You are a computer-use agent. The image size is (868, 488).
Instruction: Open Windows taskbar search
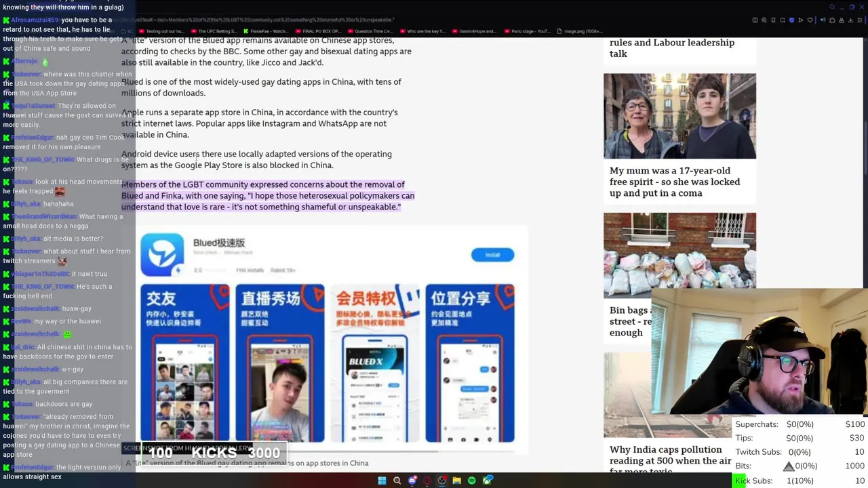click(x=397, y=481)
